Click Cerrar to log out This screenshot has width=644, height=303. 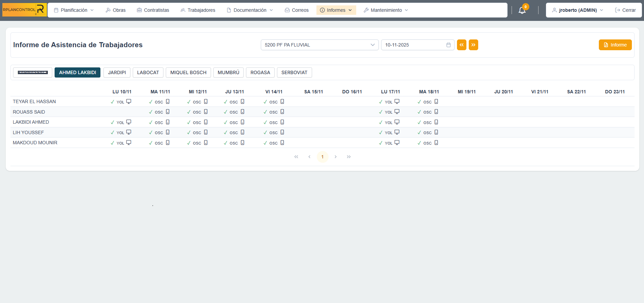coord(625,10)
